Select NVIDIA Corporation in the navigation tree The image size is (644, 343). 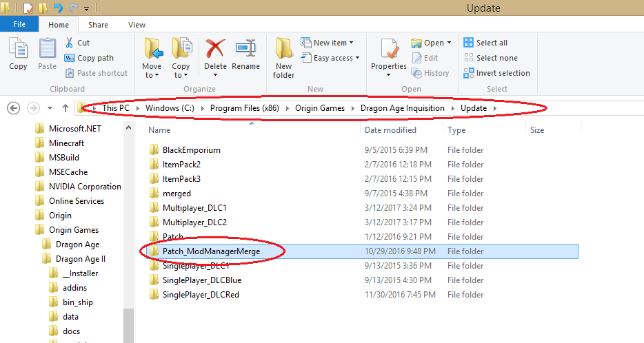pos(85,187)
